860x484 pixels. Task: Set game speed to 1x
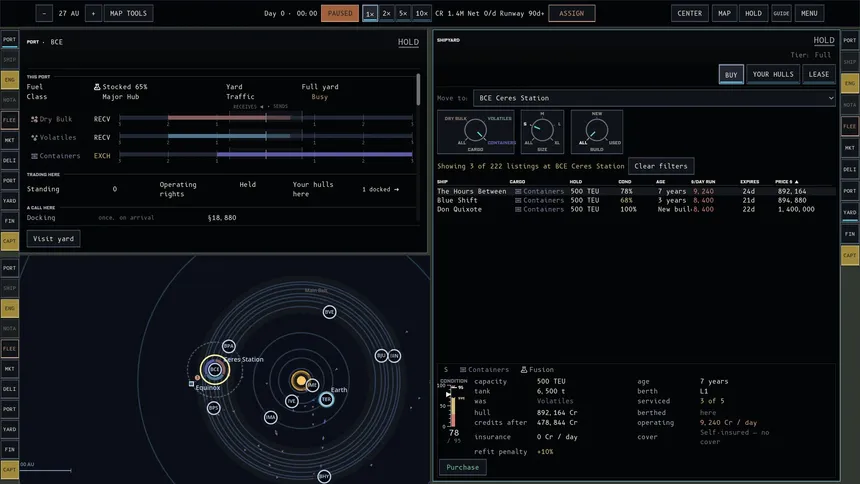pos(370,13)
